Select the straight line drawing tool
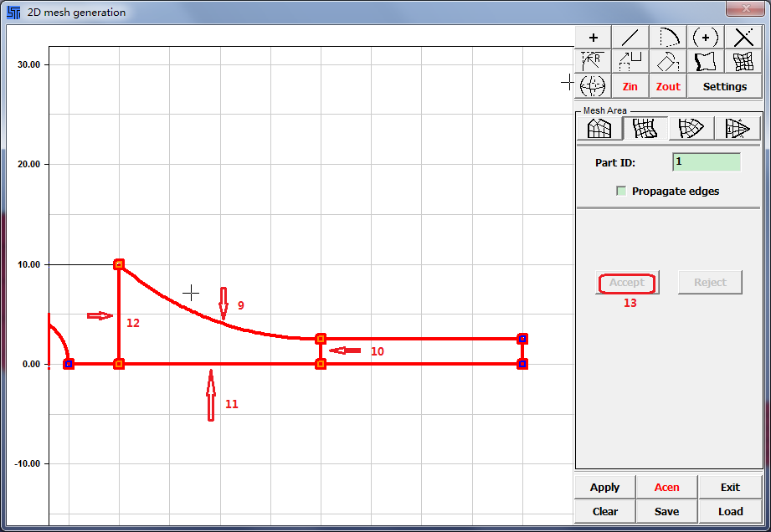The height and width of the screenshot is (532, 771). click(x=630, y=38)
